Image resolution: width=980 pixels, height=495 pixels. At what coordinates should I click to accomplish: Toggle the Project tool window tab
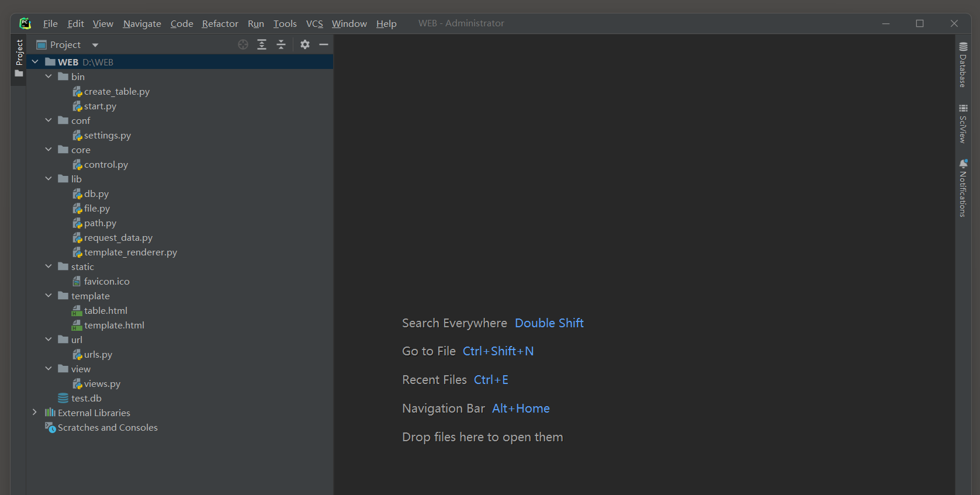[x=19, y=58]
